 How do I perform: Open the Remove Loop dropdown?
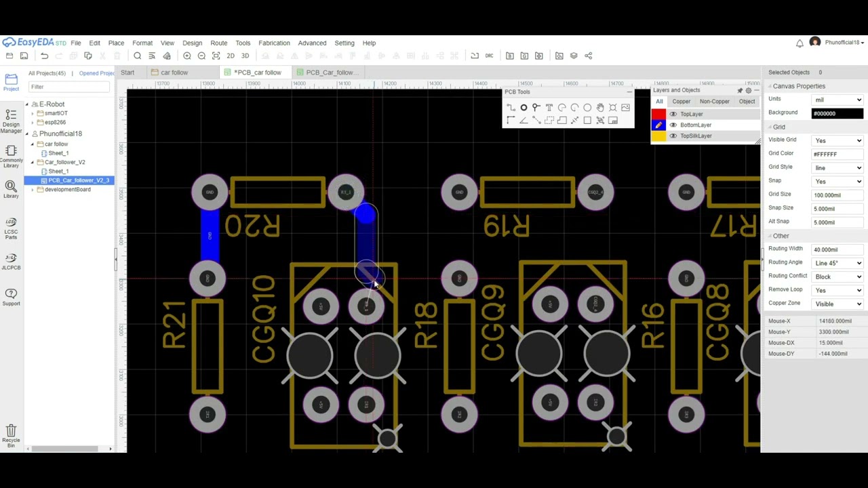click(837, 290)
